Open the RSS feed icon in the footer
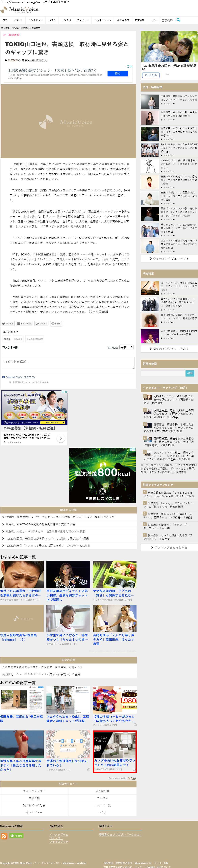Screen dimensions: 198x868 click(x=4, y=836)
